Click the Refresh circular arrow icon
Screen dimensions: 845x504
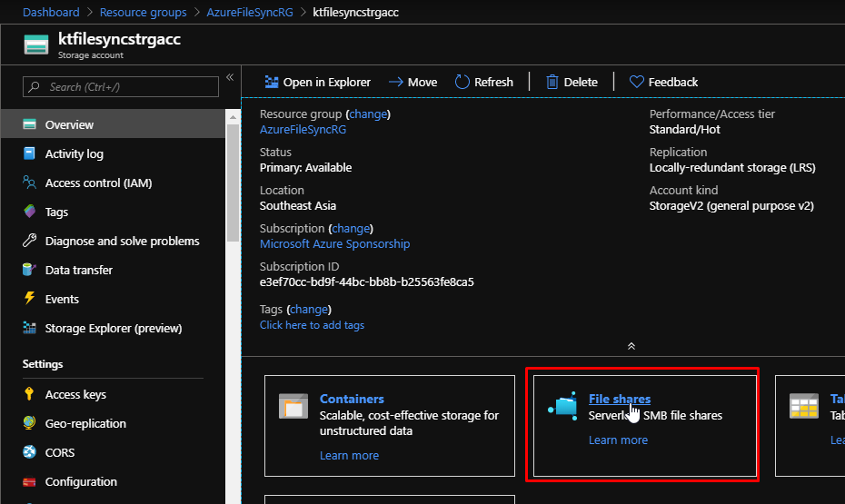(462, 82)
